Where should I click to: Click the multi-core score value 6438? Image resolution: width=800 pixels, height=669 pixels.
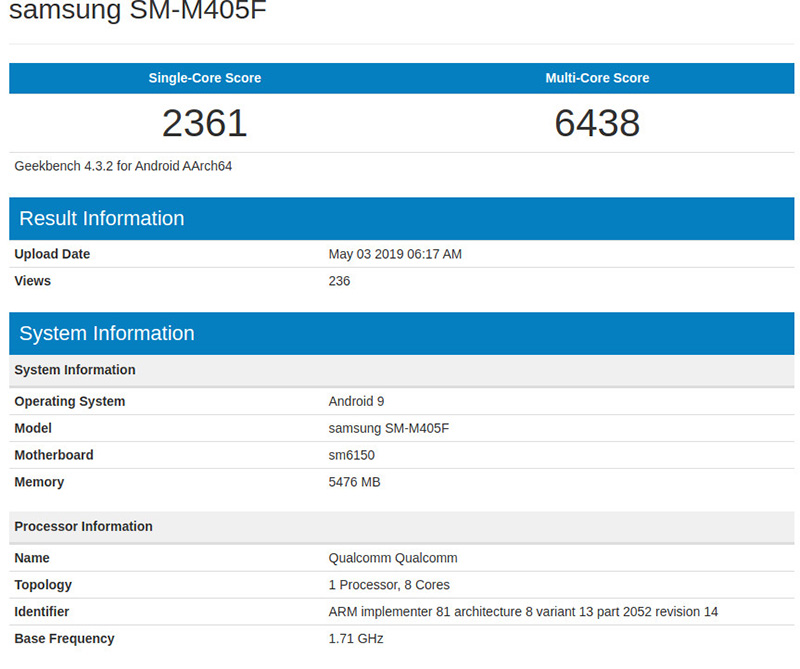(597, 123)
